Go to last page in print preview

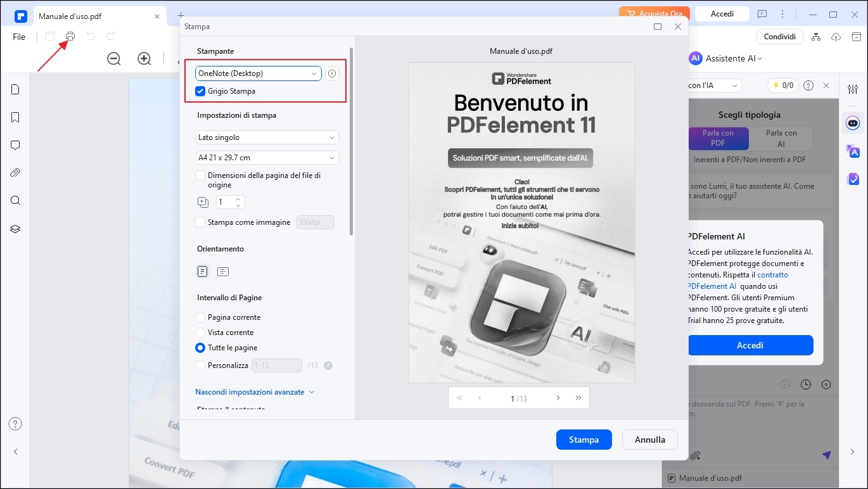point(578,398)
